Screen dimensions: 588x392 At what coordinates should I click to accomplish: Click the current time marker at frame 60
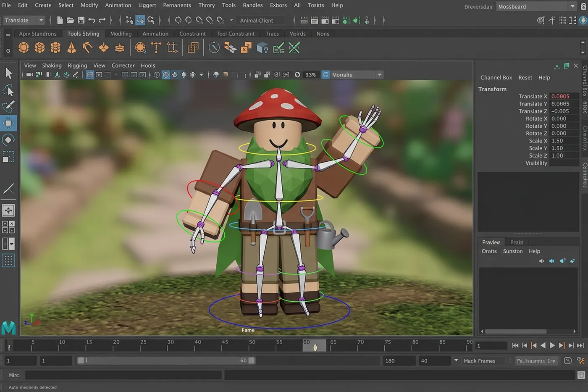pos(315,345)
